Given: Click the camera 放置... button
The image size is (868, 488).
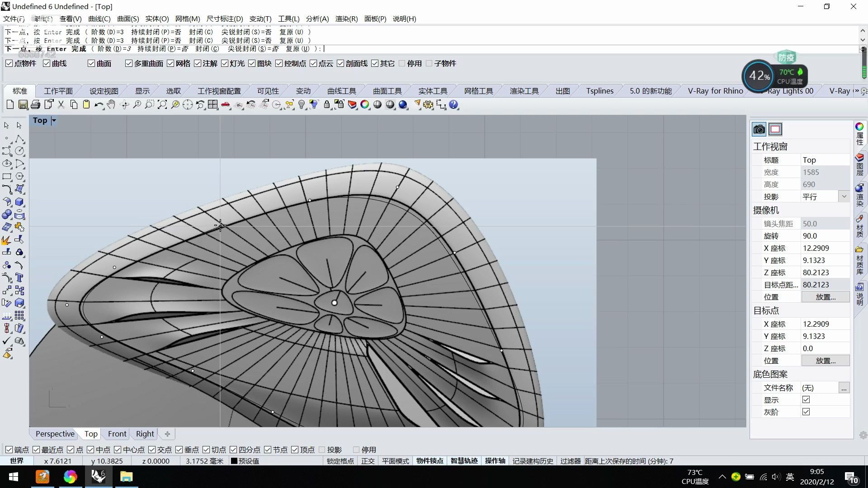Looking at the screenshot, I should 825,297.
